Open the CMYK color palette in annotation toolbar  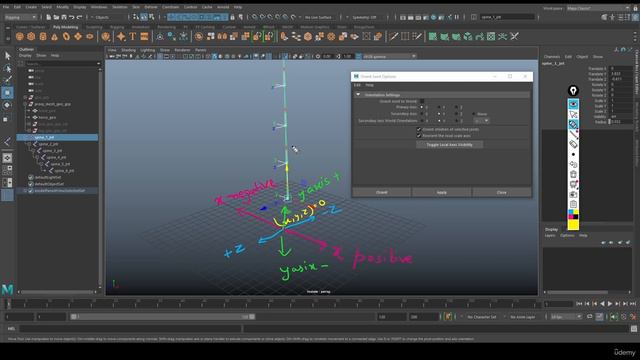(x=573, y=214)
